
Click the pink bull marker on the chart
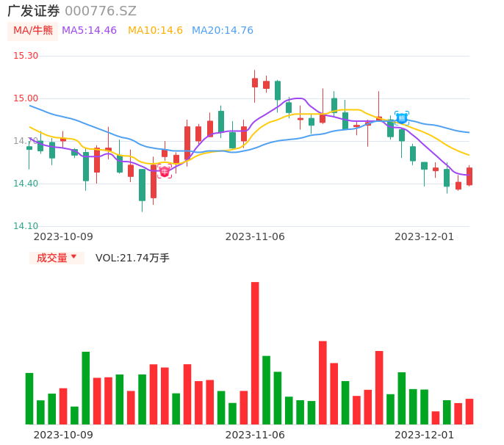coord(165,172)
